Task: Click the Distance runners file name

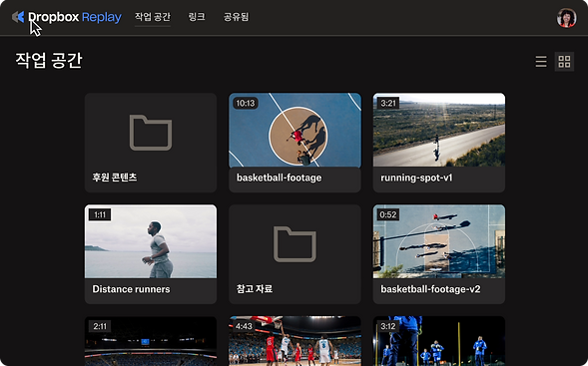Action: (131, 289)
